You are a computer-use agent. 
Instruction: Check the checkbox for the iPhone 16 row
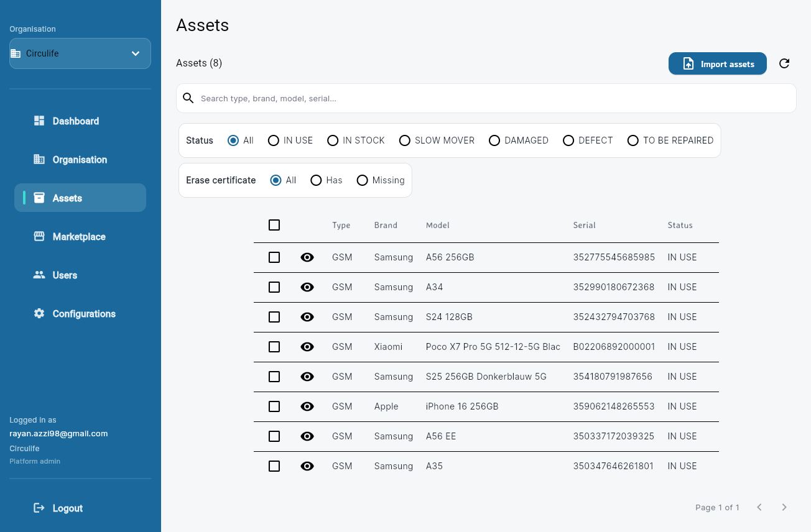pyautogui.click(x=274, y=406)
